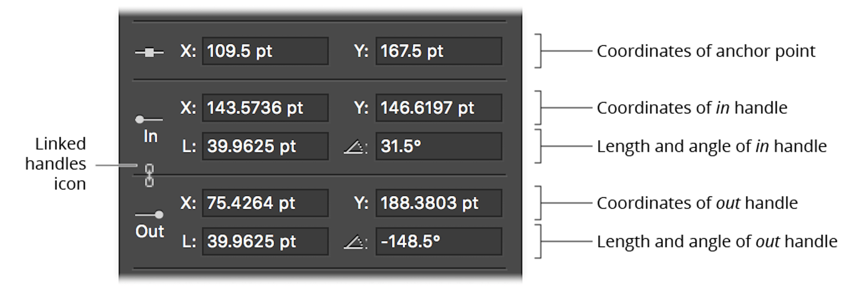Viewport: 868px width, 289px height.
Task: Click the Out label text
Action: pyautogui.click(x=149, y=231)
